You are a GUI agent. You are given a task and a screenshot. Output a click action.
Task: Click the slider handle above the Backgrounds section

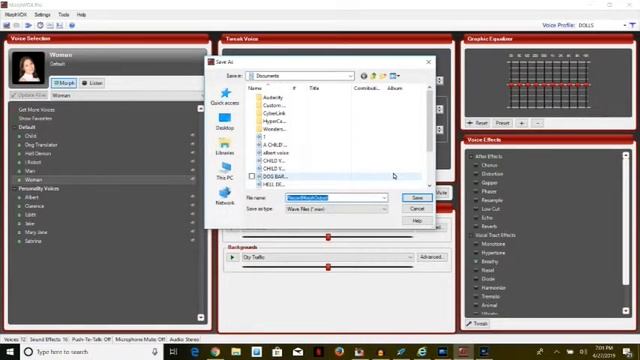(x=328, y=237)
